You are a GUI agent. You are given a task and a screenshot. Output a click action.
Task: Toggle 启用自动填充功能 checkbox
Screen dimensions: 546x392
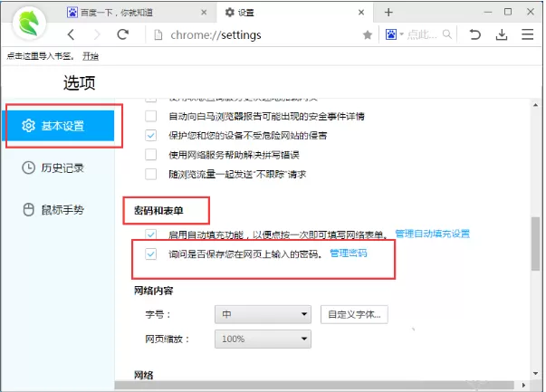151,234
